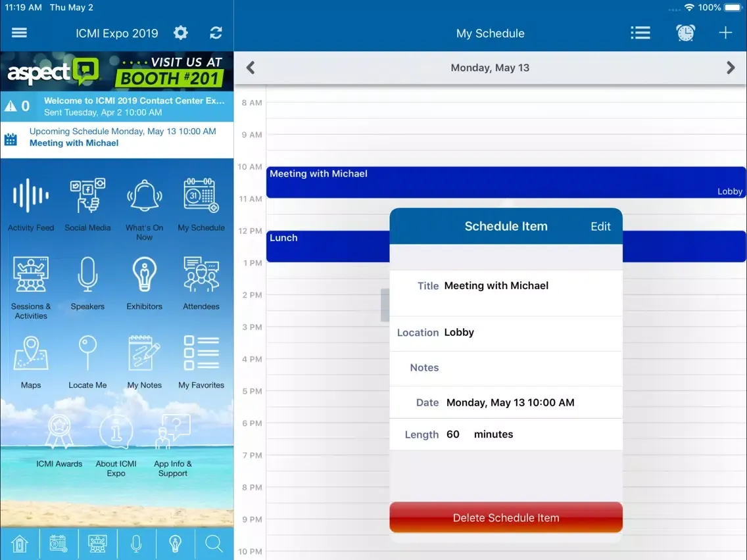Tap the search magnifier in bottom bar
The width and height of the screenshot is (747, 560).
[214, 544]
